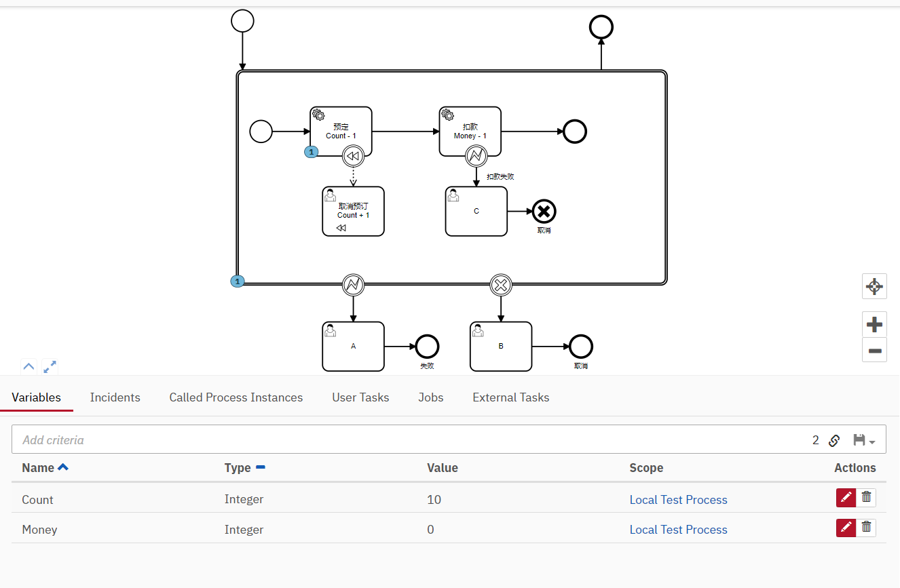Edit the Count variable using pencil icon
The image size is (900, 588).
point(846,497)
